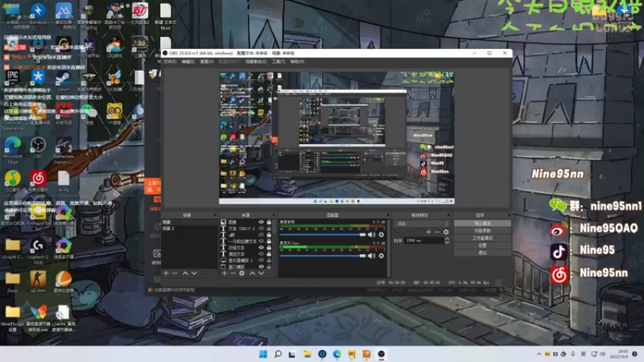Image resolution: width=644 pixels, height=362 pixels.
Task: Select the Microsoft Edge desktop shortcut
Action: 12,150
